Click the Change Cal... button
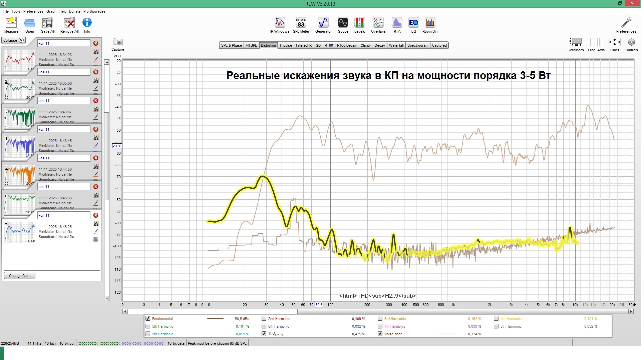644x360 pixels. [19, 276]
